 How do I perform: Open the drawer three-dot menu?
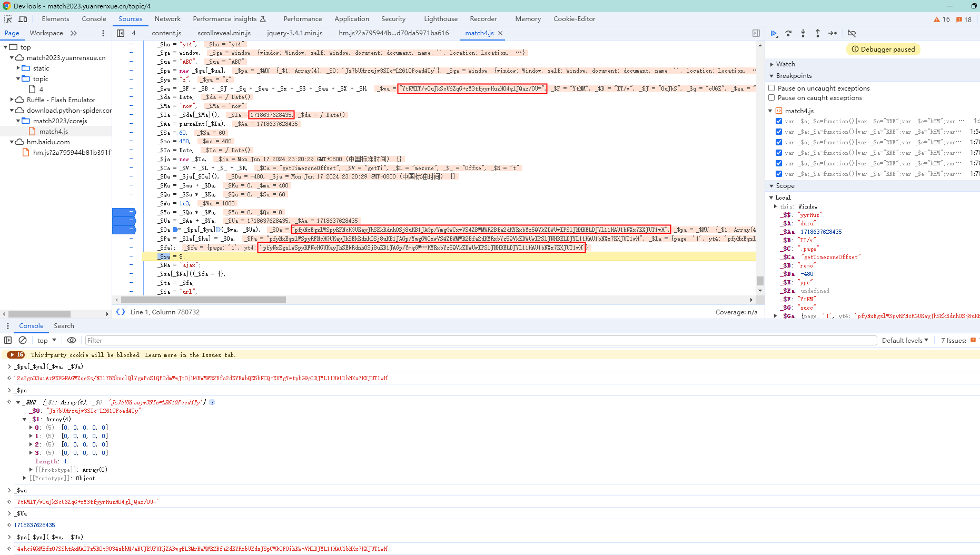(8, 326)
